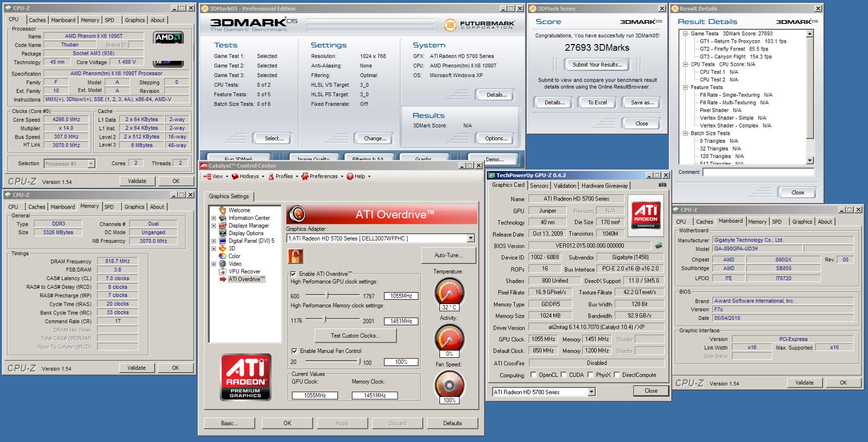
Task: Open the Graphics Adapter dropdown in Catalyst
Action: (471, 238)
